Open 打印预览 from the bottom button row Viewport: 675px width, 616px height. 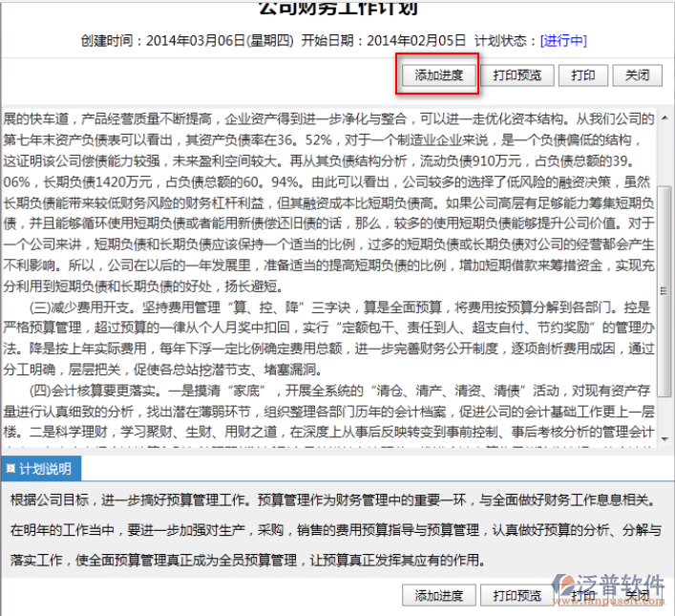[x=517, y=596]
